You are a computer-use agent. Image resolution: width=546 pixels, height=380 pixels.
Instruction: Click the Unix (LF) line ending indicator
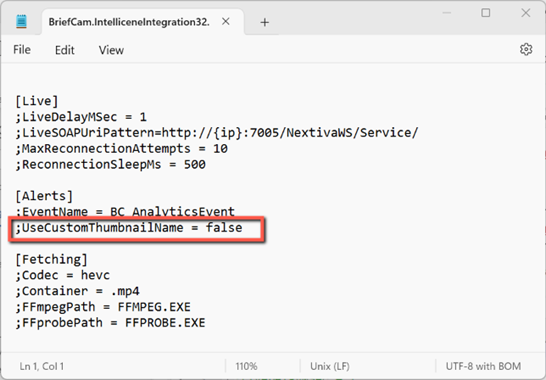coord(330,366)
